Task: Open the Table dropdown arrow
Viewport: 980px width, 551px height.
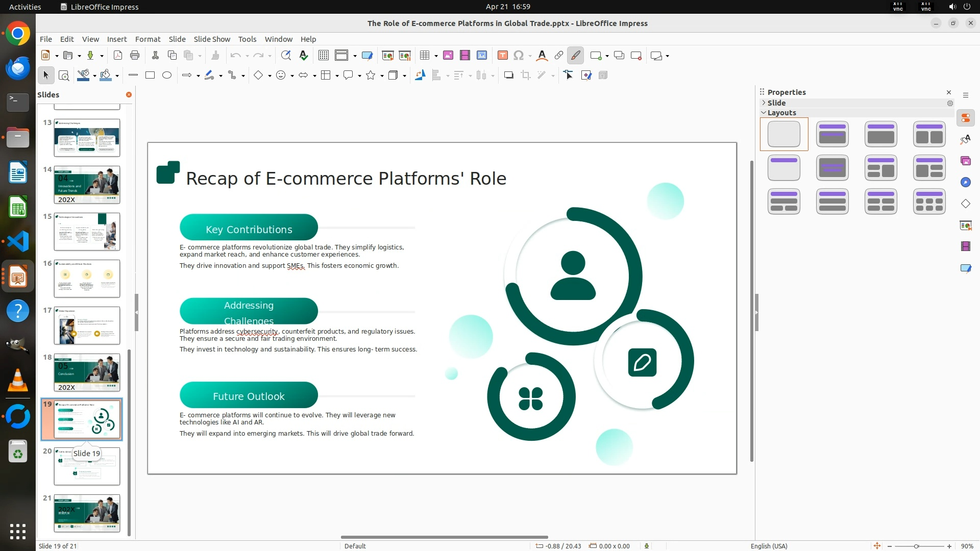Action: coord(436,56)
